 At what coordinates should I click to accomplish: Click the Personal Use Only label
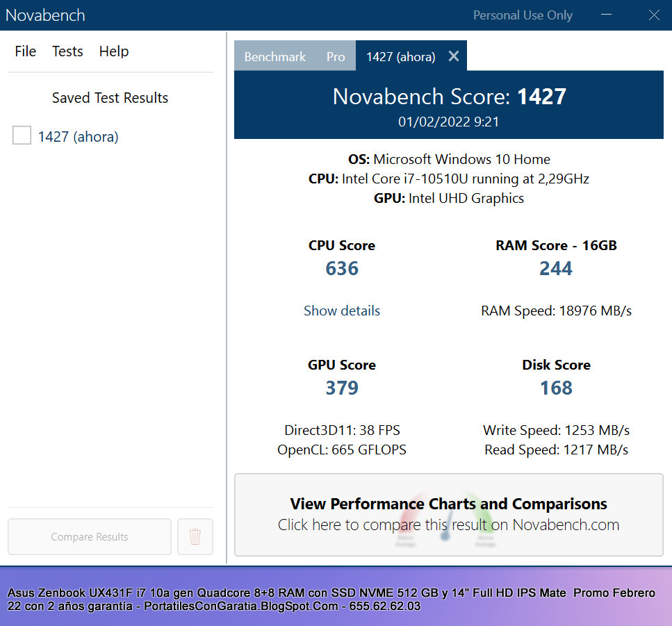click(523, 15)
